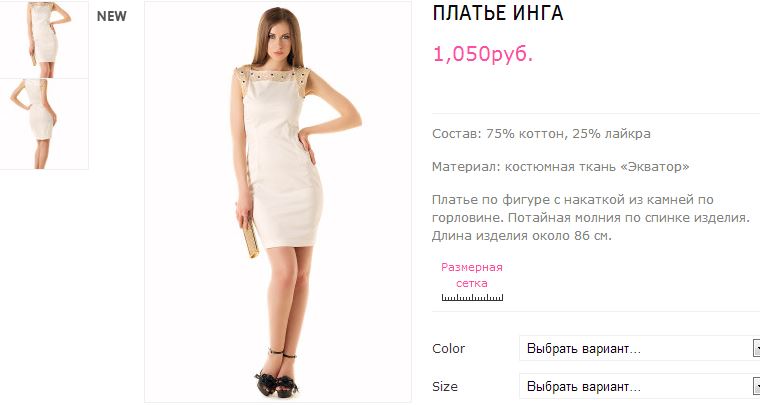Click the arrow button of Size combo box
Viewport: 760px width, 405px height.
point(756,387)
